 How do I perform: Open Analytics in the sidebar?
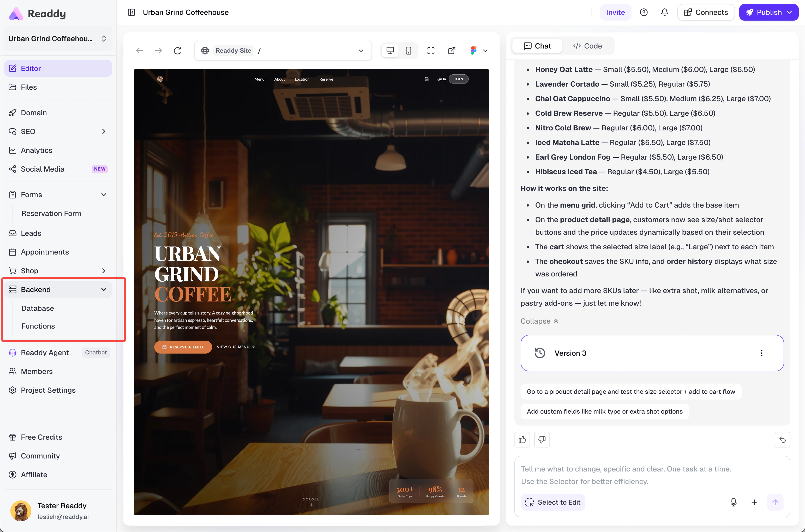click(x=58, y=150)
